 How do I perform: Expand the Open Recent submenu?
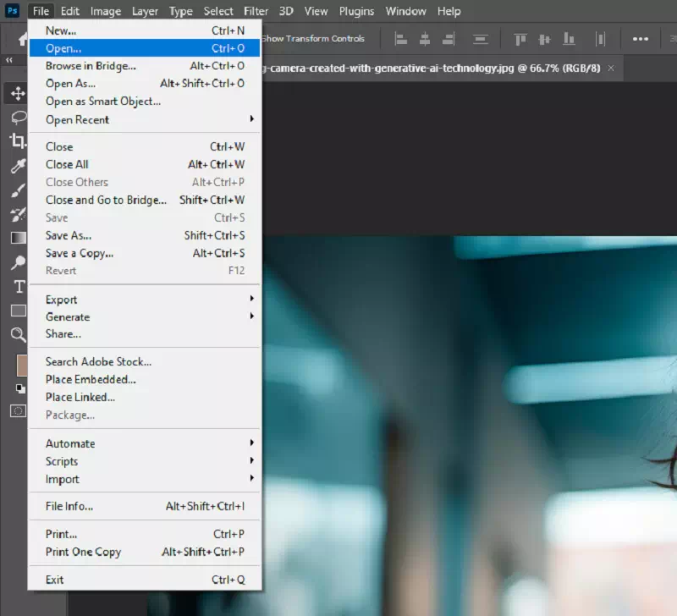click(x=145, y=119)
